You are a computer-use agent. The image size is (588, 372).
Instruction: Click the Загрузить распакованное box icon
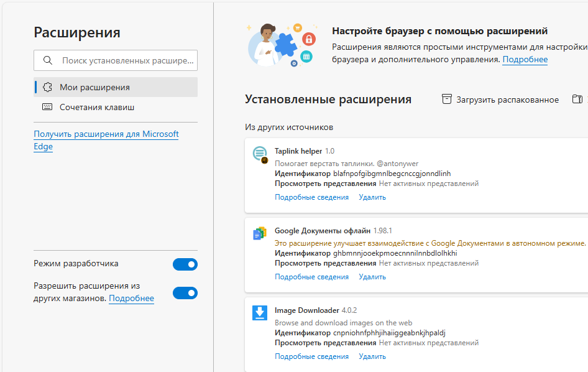[x=447, y=99]
